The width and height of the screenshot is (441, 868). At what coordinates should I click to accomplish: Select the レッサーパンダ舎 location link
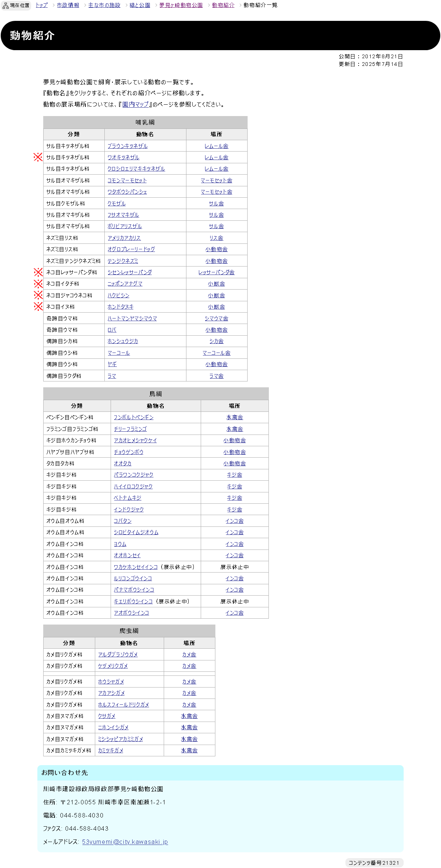pyautogui.click(x=216, y=272)
